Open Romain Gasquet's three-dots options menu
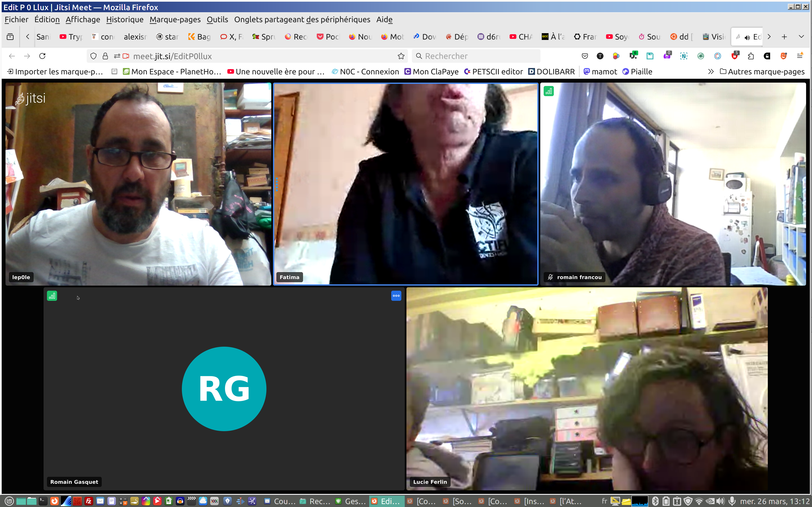The width and height of the screenshot is (812, 507). click(396, 296)
